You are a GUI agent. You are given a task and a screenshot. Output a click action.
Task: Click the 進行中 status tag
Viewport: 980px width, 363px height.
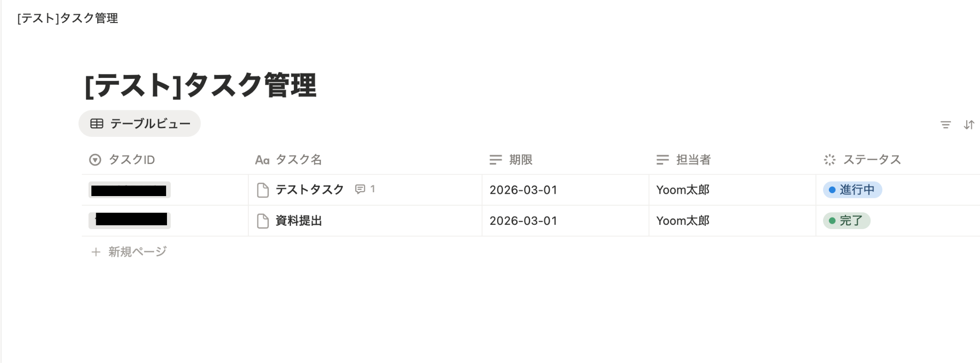coord(852,190)
